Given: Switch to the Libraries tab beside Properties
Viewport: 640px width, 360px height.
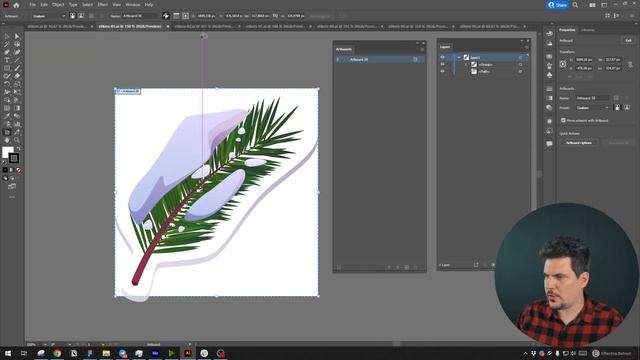Looking at the screenshot, I should [588, 30].
